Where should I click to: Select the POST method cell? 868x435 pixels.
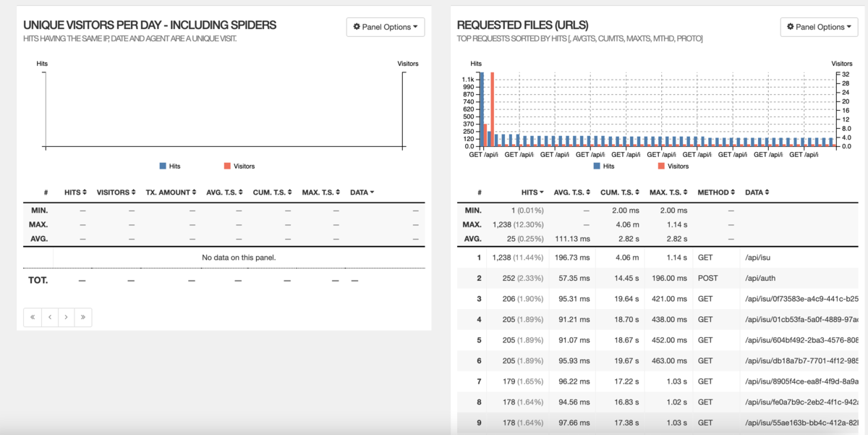point(707,278)
